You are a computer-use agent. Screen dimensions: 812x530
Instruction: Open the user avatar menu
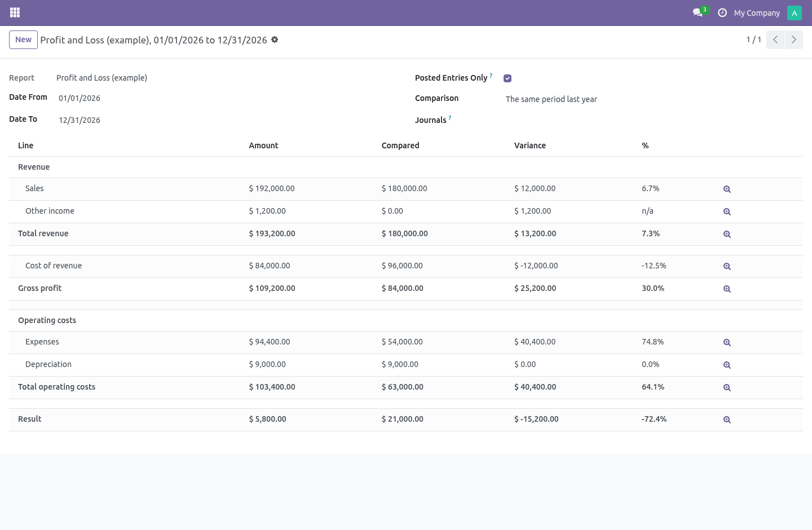tap(794, 12)
